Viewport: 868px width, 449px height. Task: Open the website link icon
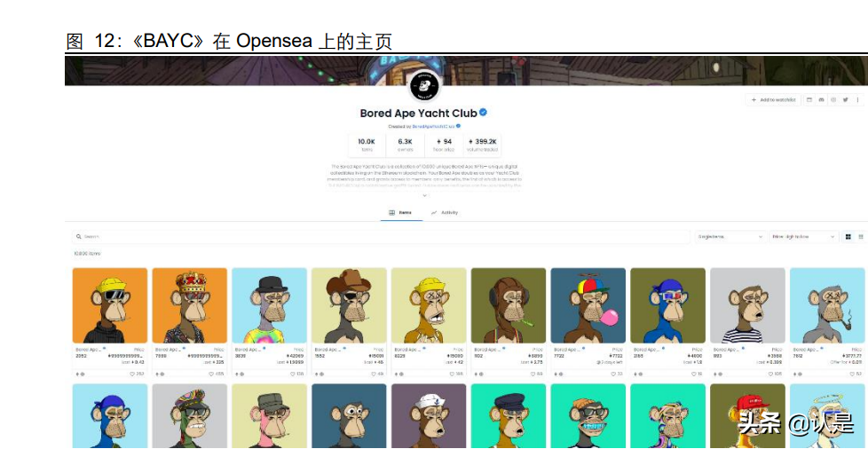coord(809,99)
